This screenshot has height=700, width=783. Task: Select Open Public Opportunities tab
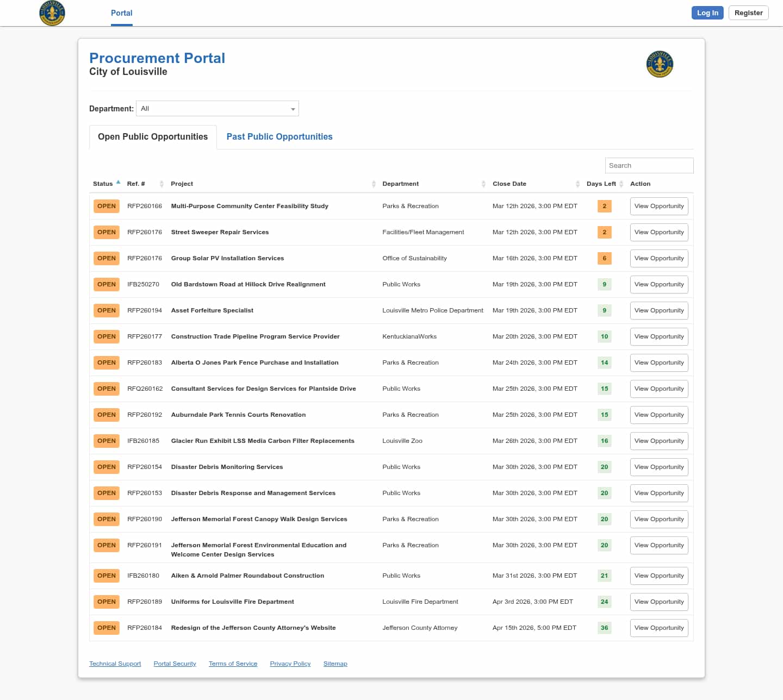point(153,137)
